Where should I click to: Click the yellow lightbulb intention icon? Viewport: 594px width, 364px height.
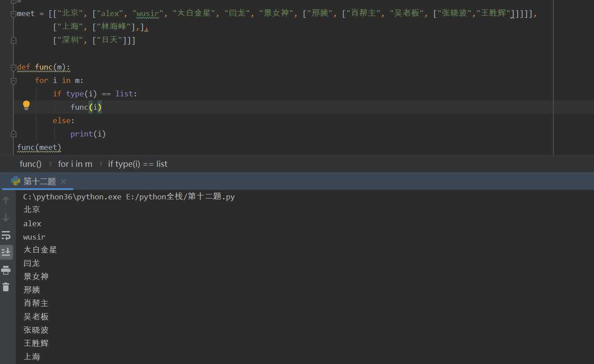tap(26, 105)
